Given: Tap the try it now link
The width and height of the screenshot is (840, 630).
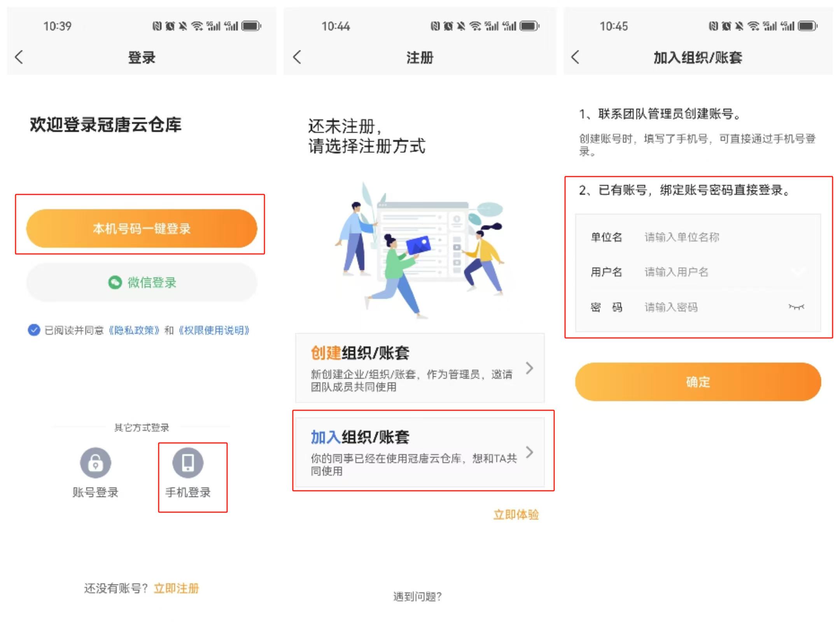Looking at the screenshot, I should click(x=516, y=514).
